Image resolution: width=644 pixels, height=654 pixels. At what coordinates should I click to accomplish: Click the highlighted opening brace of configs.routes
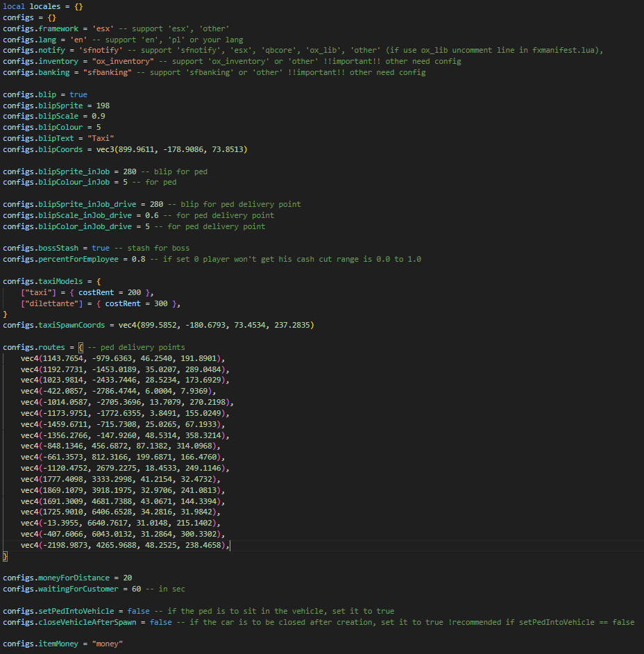click(80, 347)
